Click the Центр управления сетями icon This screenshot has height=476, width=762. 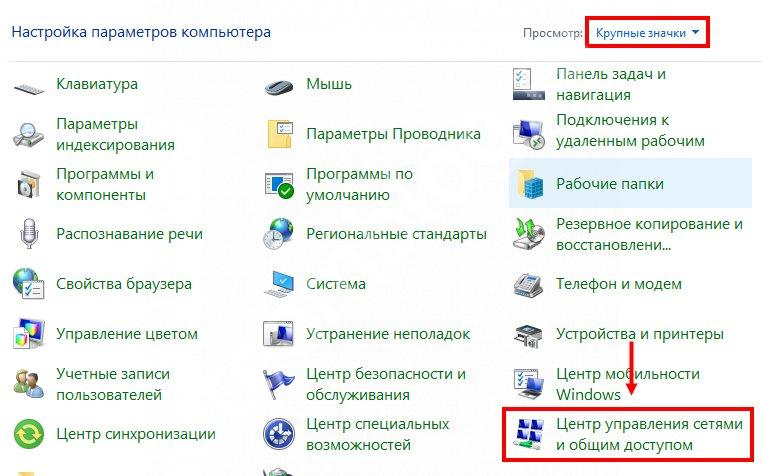tap(529, 434)
